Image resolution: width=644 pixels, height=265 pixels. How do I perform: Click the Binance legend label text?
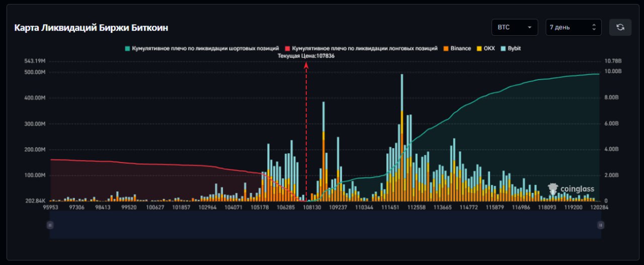(x=460, y=48)
